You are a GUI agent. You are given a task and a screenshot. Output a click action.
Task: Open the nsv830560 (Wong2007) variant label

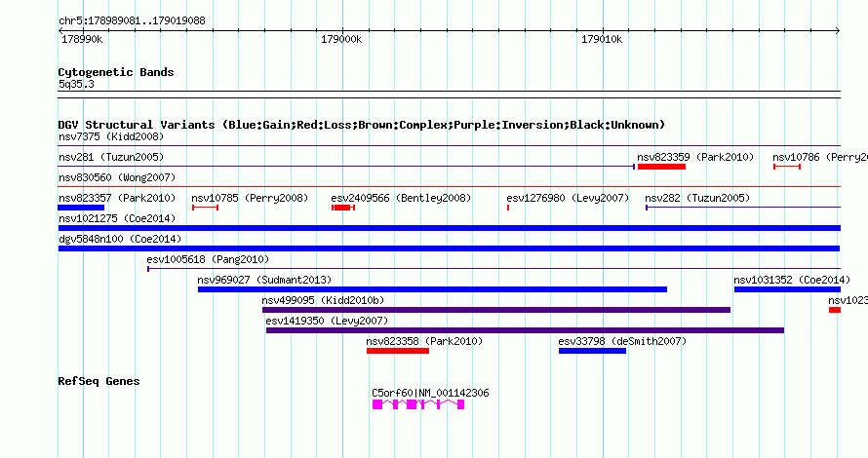(117, 177)
